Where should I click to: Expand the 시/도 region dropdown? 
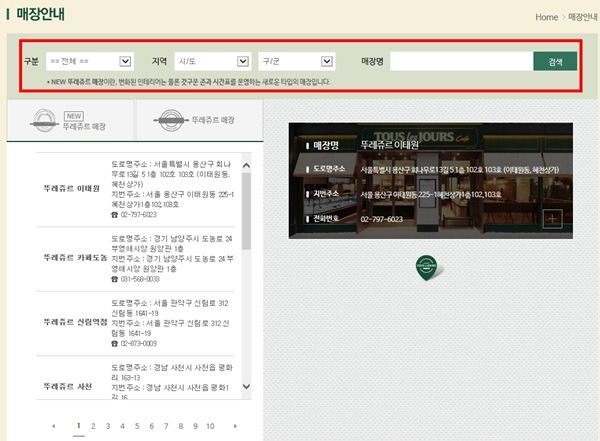[x=213, y=61]
